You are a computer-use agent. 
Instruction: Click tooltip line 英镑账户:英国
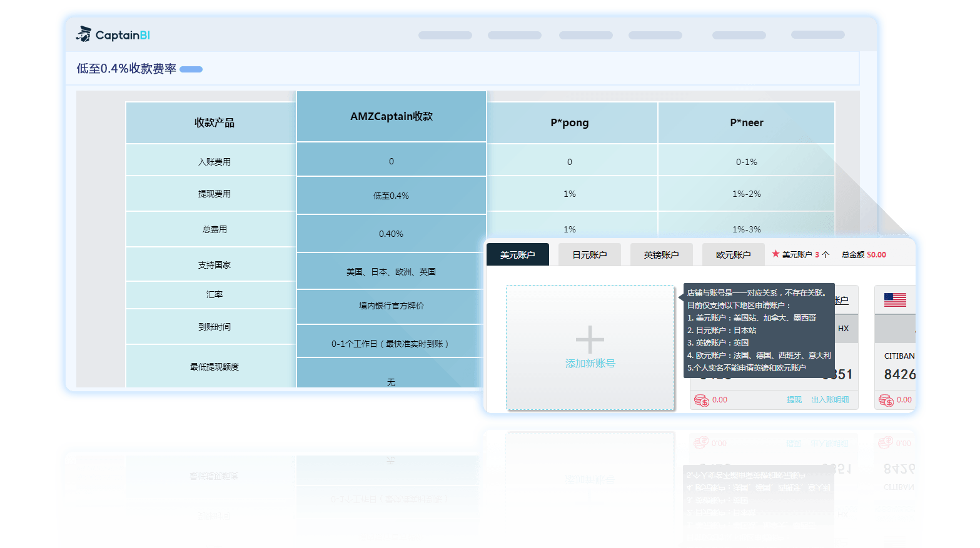click(718, 342)
